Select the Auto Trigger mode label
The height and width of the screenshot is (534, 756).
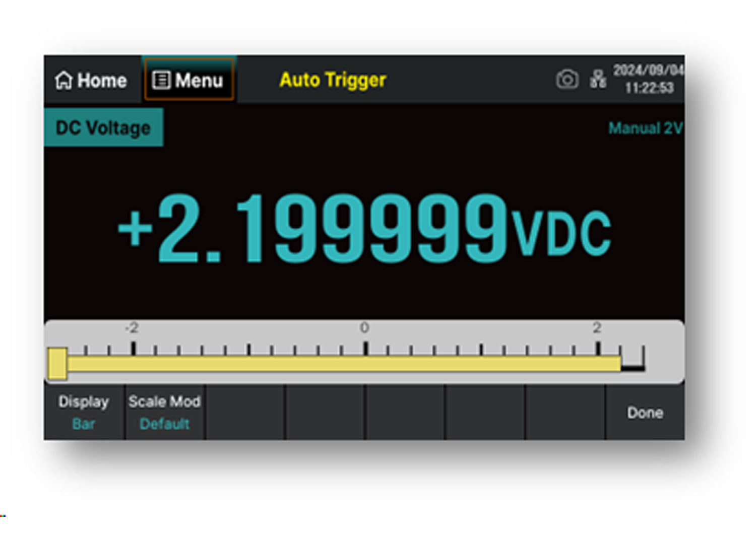pos(333,80)
